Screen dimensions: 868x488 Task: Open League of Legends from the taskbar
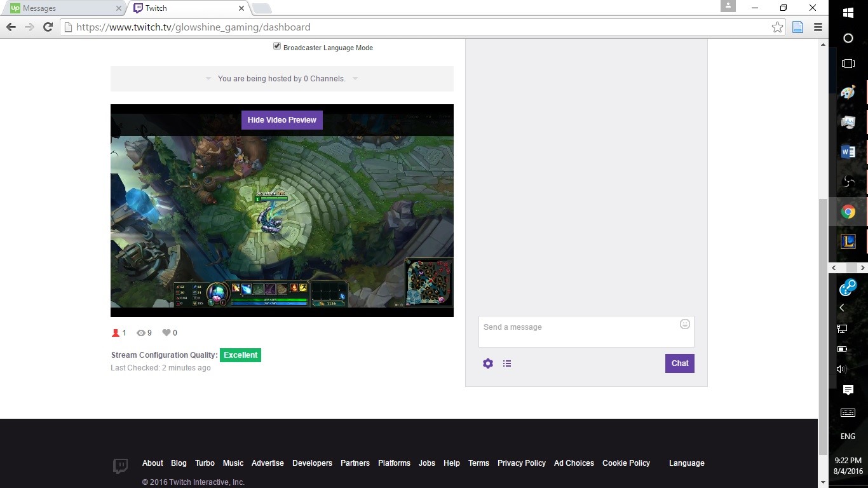click(848, 241)
